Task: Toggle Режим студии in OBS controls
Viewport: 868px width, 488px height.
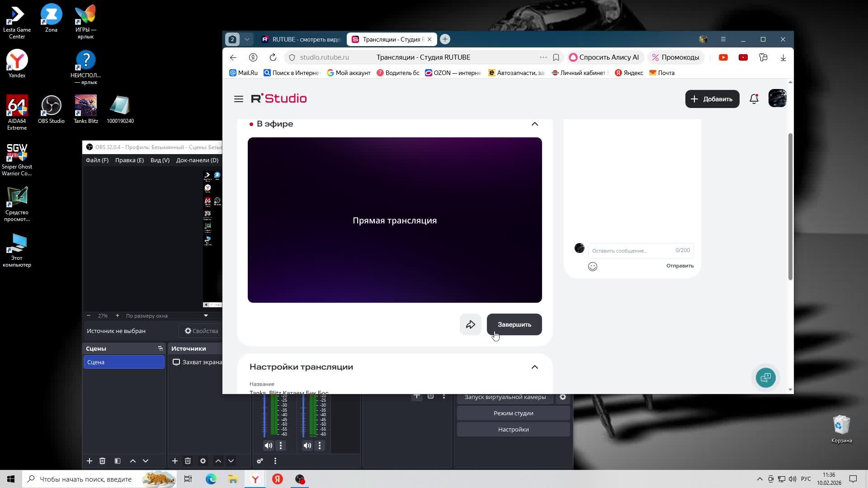Action: tap(513, 413)
